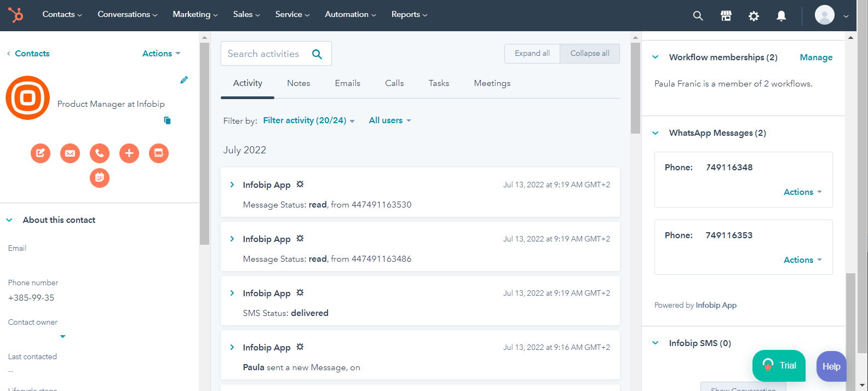Open the All users filter dropdown
Screen dimensions: 868x391
(x=389, y=120)
